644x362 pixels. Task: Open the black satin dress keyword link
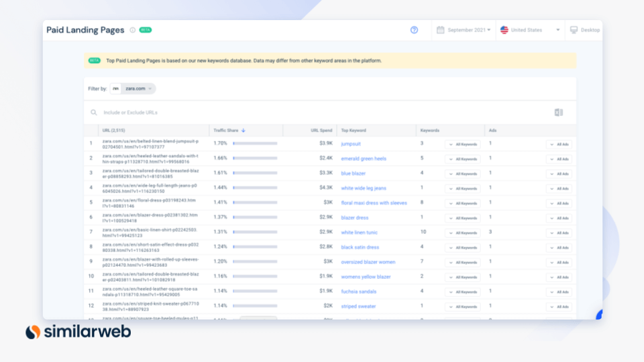pyautogui.click(x=360, y=247)
